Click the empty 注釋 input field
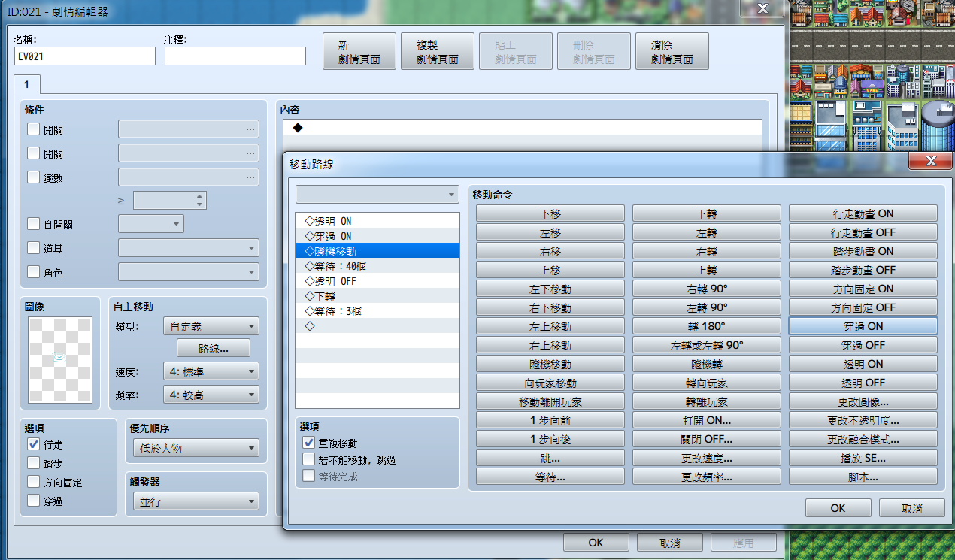The width and height of the screenshot is (955, 560). 235,56
